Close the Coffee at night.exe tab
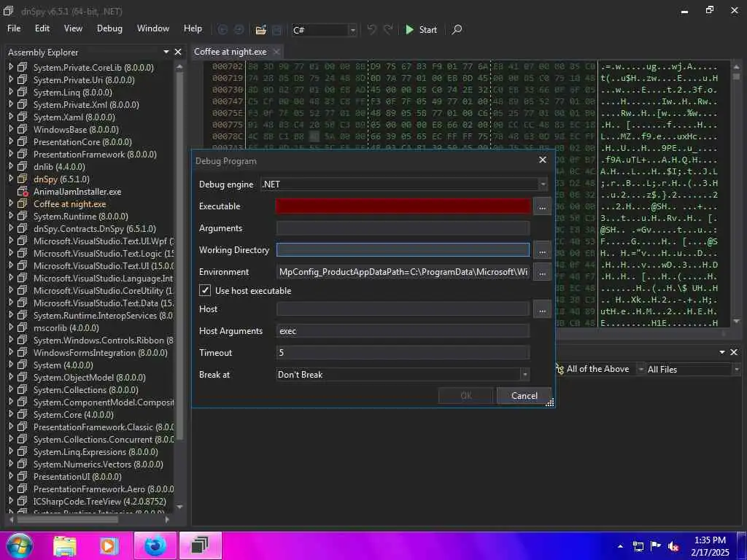 pyautogui.click(x=276, y=52)
